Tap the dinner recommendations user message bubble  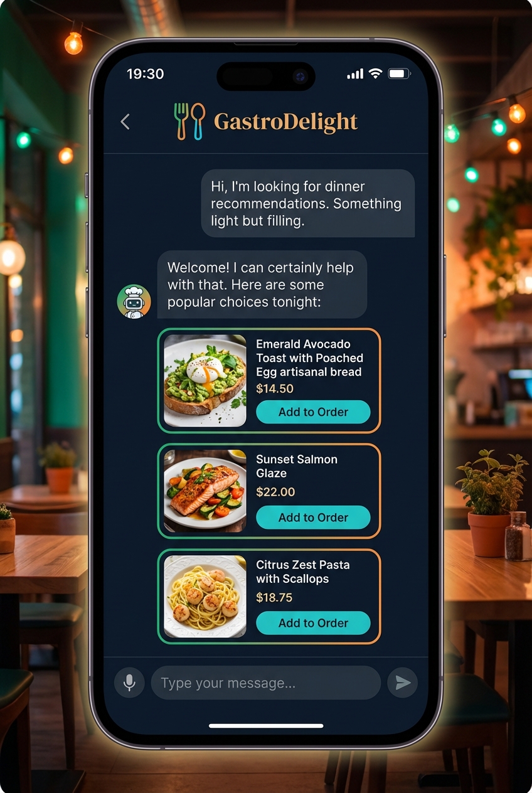(x=308, y=203)
